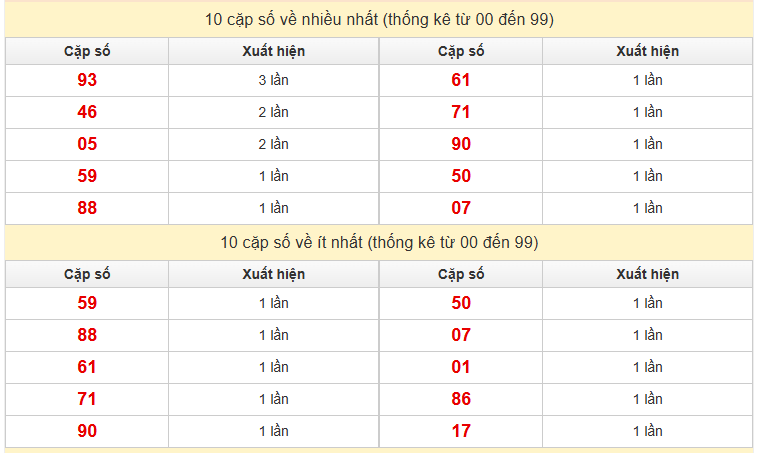Click "2 lần" in the 05 row
Viewport: 761px width, 453px height.
pyautogui.click(x=273, y=144)
